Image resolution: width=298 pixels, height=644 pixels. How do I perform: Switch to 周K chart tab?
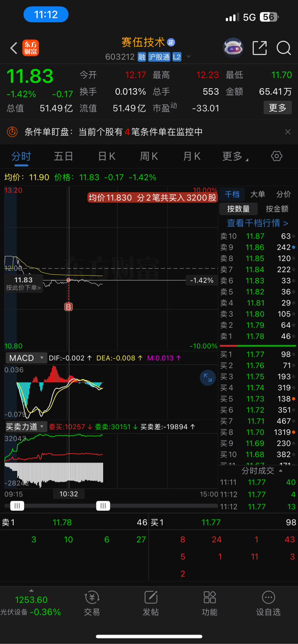[x=149, y=157]
